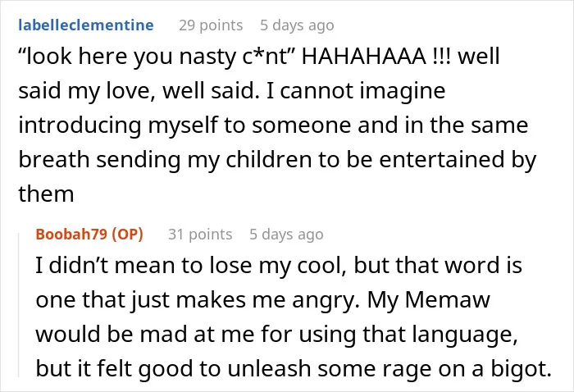574x392 pixels.
Task: Collapse reply thread using vertical line
Action: point(19,303)
